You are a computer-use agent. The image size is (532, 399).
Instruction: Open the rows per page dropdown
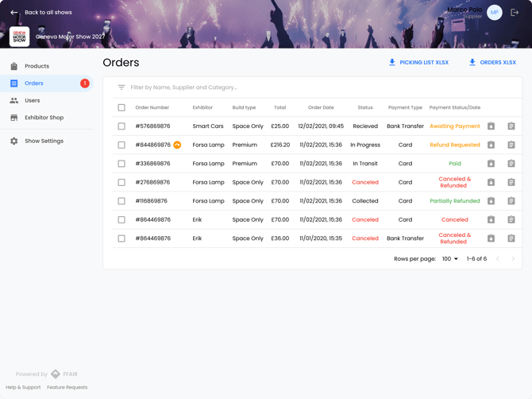coord(450,259)
